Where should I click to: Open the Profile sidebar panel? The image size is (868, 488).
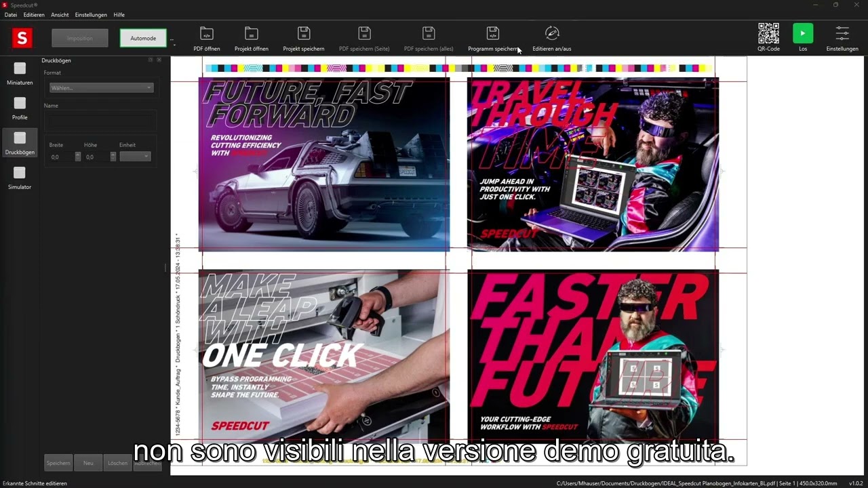(x=20, y=108)
